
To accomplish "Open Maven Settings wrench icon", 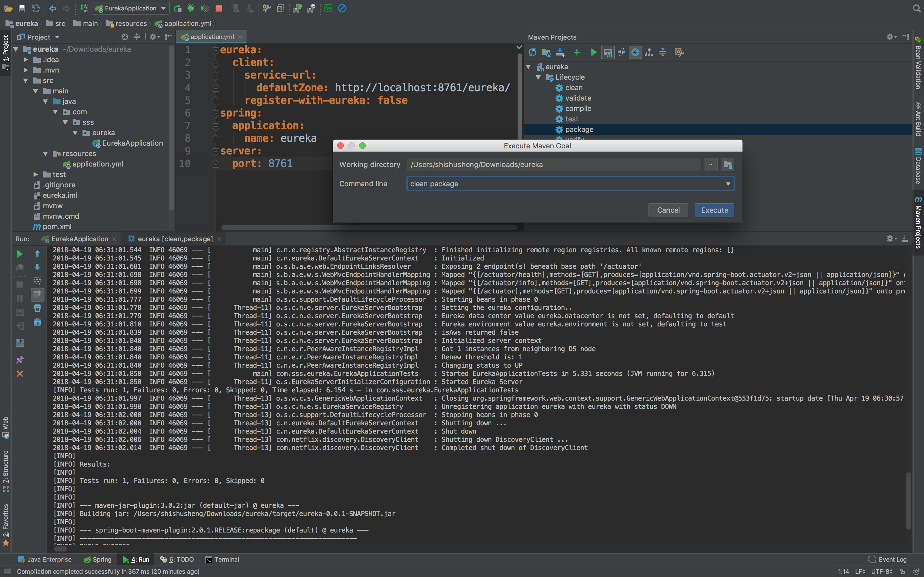I will (x=679, y=52).
